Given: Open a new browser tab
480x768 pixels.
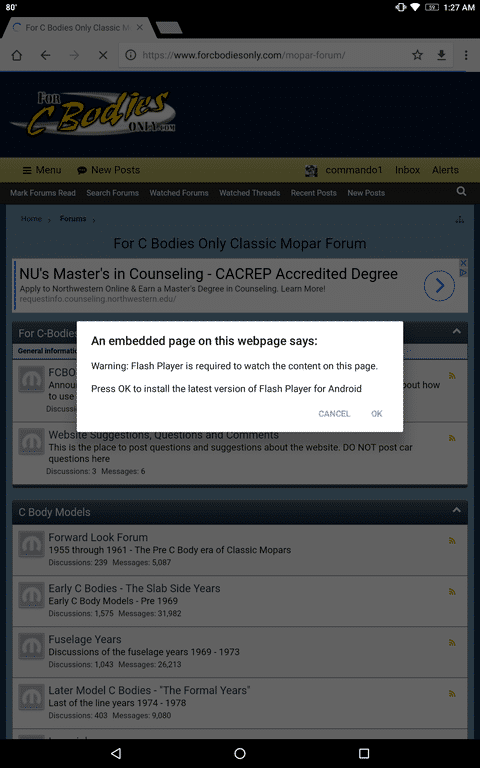Looking at the screenshot, I should [x=169, y=28].
